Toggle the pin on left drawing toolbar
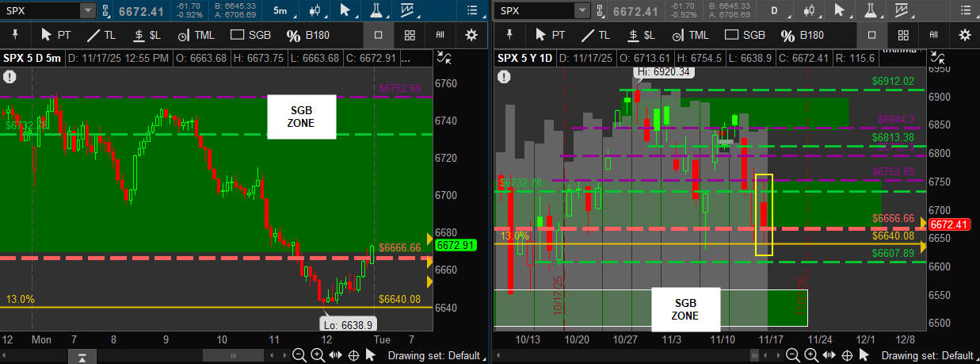 click(14, 35)
